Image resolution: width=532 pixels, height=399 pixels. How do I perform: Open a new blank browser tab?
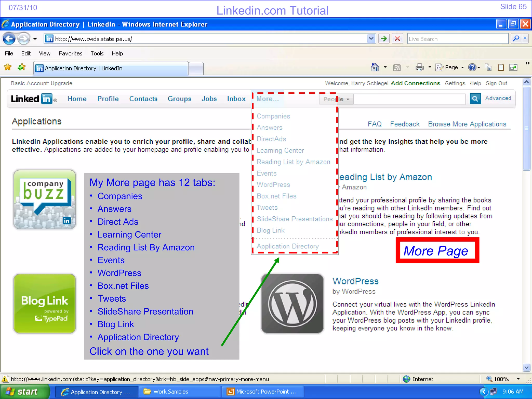click(x=196, y=69)
